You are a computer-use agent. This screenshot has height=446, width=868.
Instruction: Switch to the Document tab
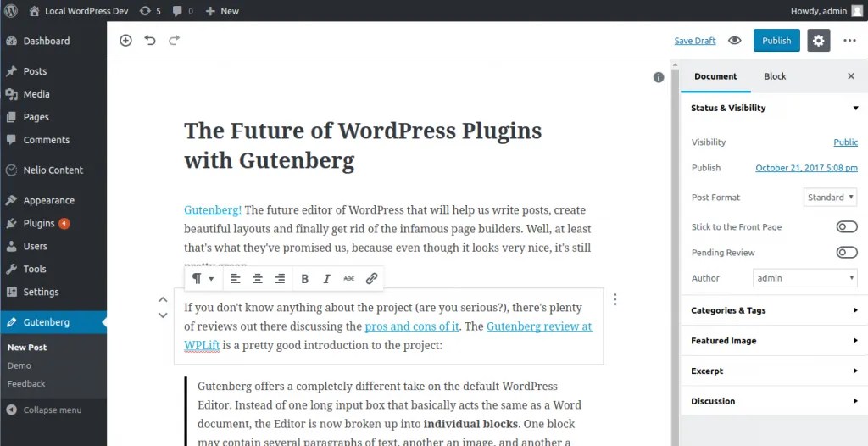pyautogui.click(x=715, y=76)
